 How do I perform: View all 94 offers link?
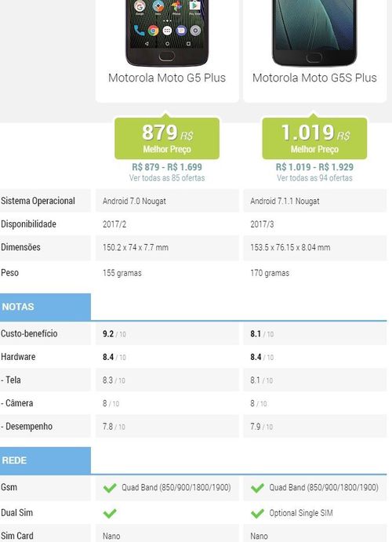[314, 178]
